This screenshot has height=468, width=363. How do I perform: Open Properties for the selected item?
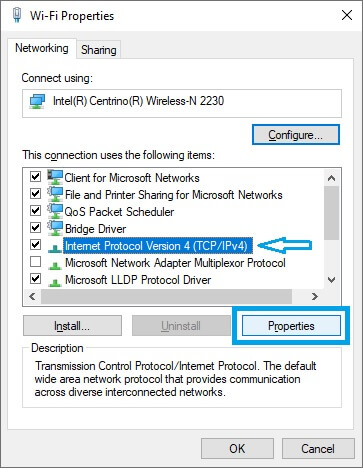(x=291, y=326)
